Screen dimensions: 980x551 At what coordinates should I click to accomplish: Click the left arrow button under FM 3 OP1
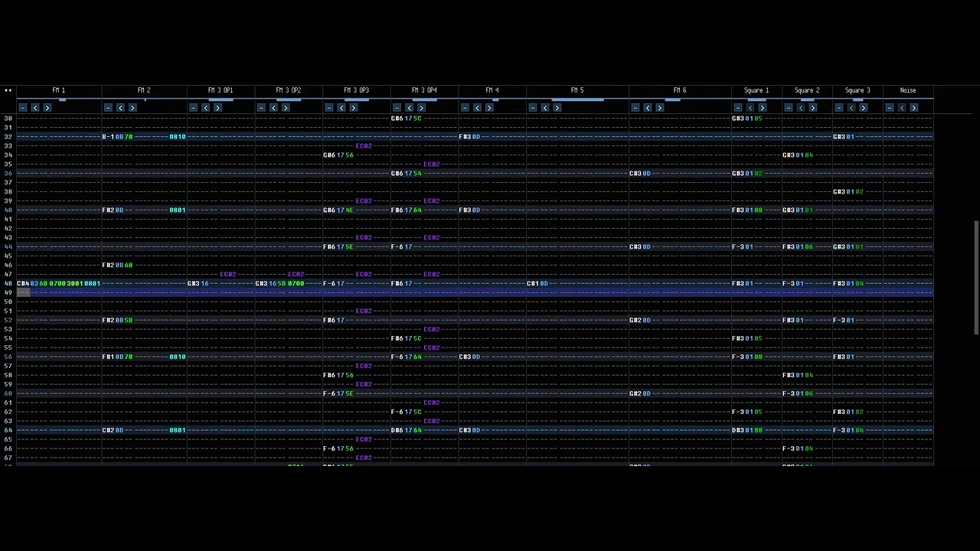click(205, 108)
